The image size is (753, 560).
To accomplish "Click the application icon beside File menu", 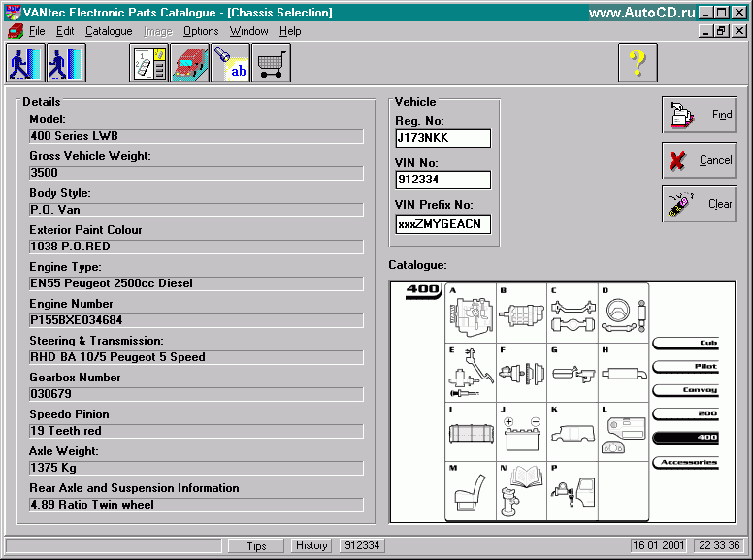I will pos(15,31).
